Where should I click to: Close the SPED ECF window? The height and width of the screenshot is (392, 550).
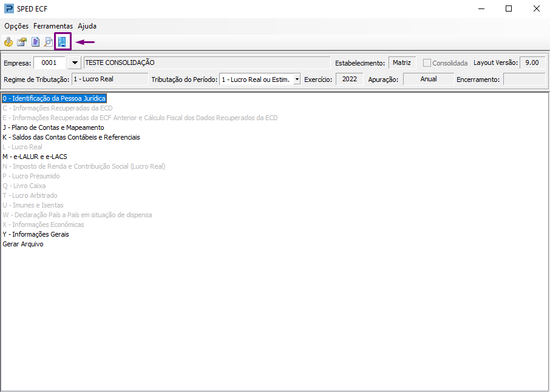pos(536,8)
